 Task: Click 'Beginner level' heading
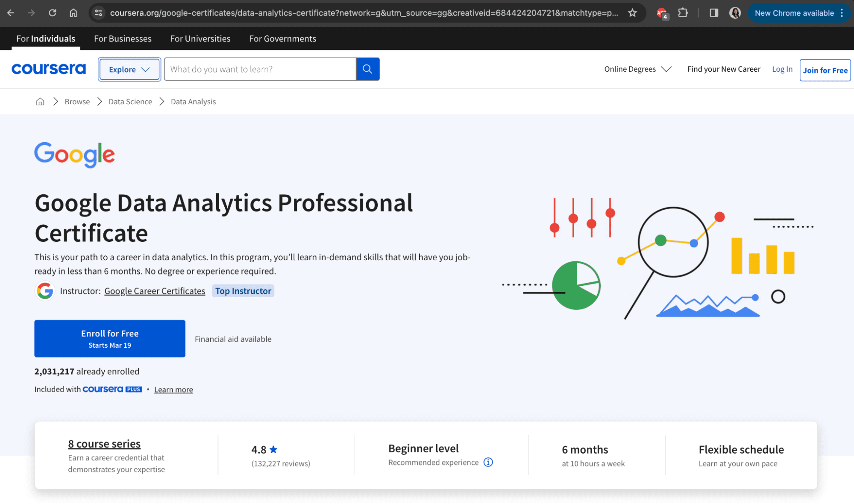(423, 448)
